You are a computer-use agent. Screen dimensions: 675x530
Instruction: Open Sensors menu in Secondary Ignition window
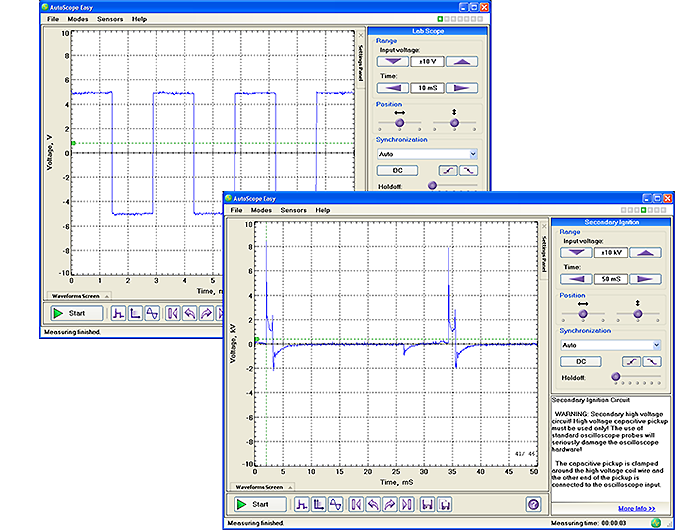tap(294, 210)
